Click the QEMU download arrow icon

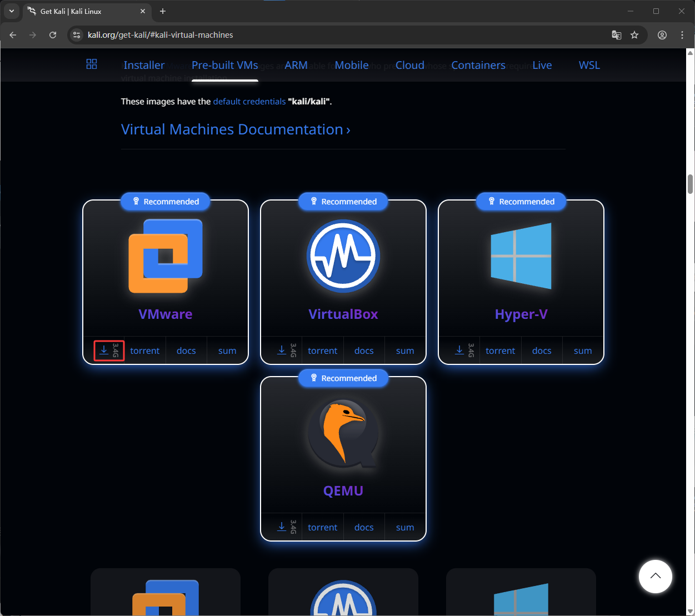[282, 527]
